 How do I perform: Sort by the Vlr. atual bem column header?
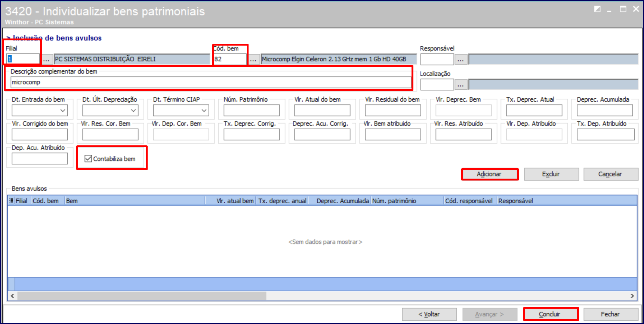tap(231, 201)
